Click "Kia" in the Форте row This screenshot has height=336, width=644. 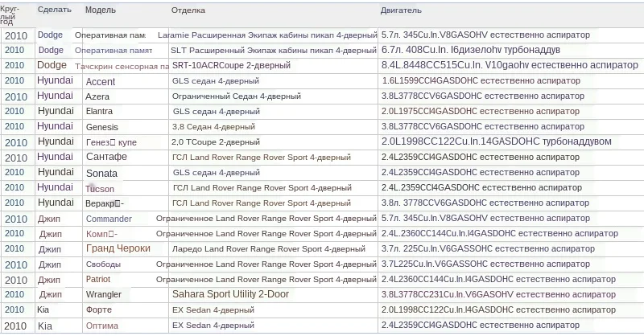pyautogui.click(x=43, y=309)
